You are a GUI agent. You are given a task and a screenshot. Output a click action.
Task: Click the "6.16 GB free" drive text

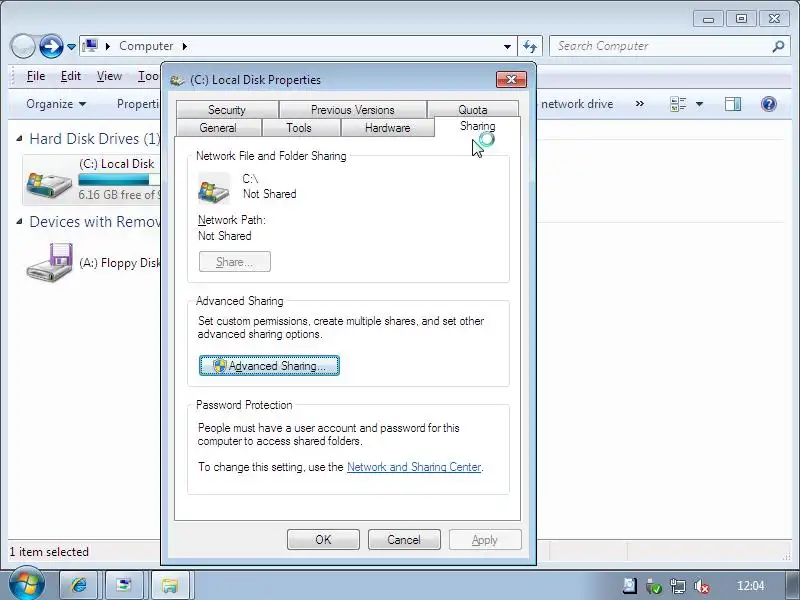pos(118,195)
